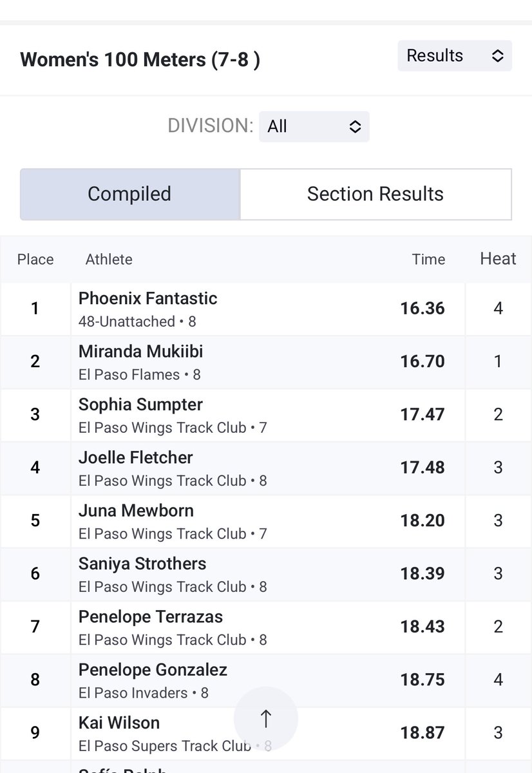Select Sophia Sumpter's result row
532x773 pixels.
266,415
